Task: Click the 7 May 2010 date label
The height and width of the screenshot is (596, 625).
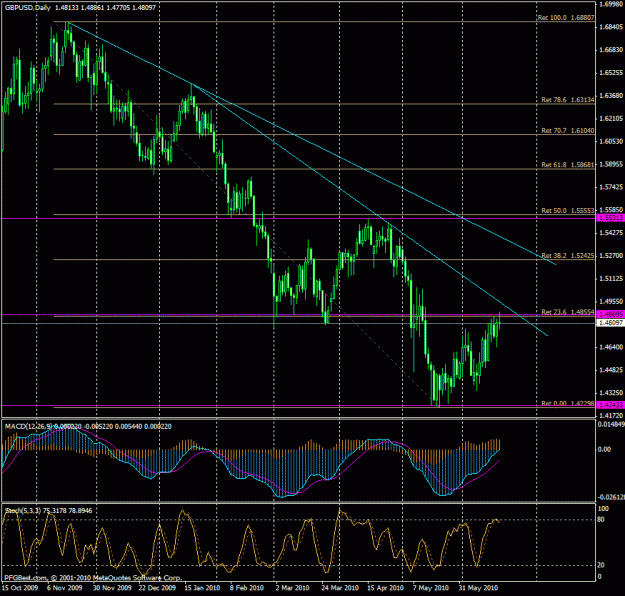Action: [x=430, y=588]
